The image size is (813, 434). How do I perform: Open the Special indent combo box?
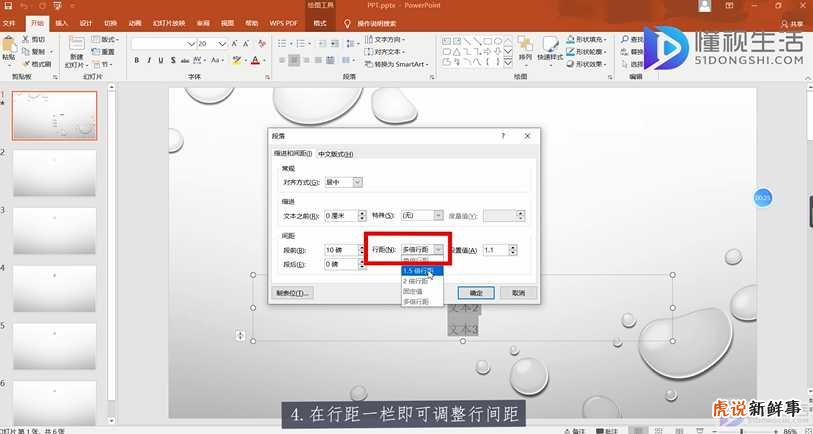tap(422, 215)
